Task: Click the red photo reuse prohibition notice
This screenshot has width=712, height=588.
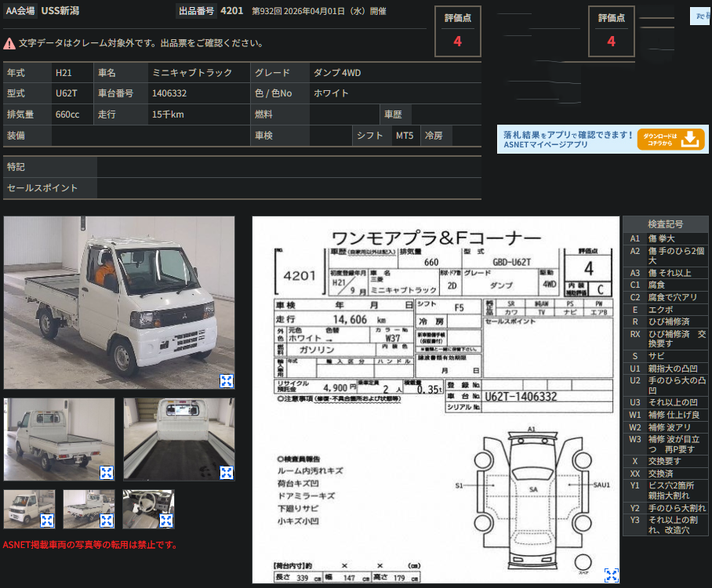Action: (90, 544)
